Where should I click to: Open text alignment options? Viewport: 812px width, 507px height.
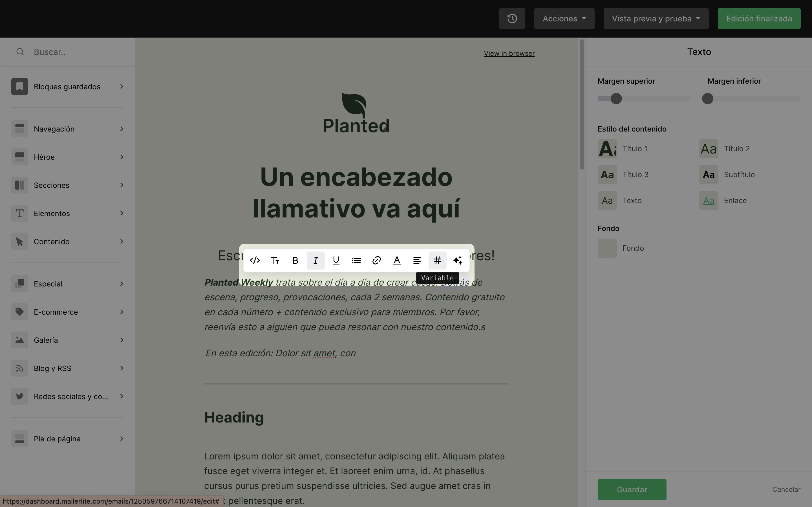click(x=417, y=260)
